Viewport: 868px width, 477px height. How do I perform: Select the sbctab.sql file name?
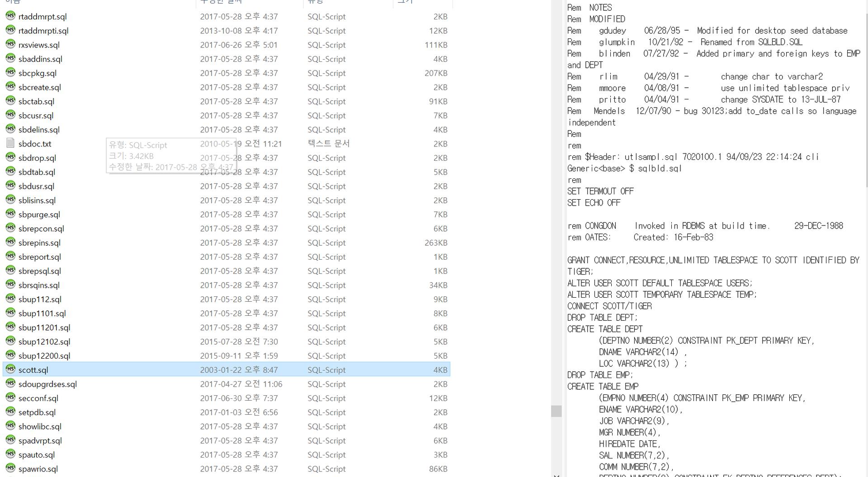(x=36, y=101)
